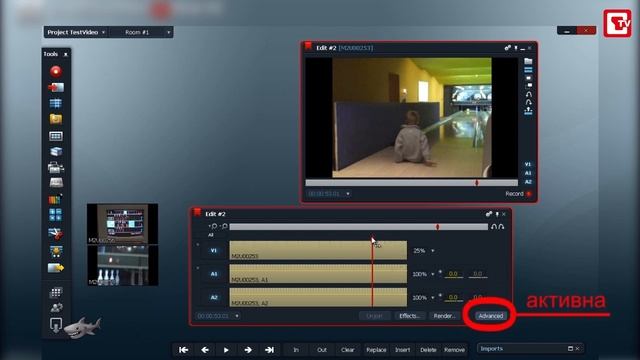
Task: Open the blue grid tool below Import
Action: [x=56, y=103]
